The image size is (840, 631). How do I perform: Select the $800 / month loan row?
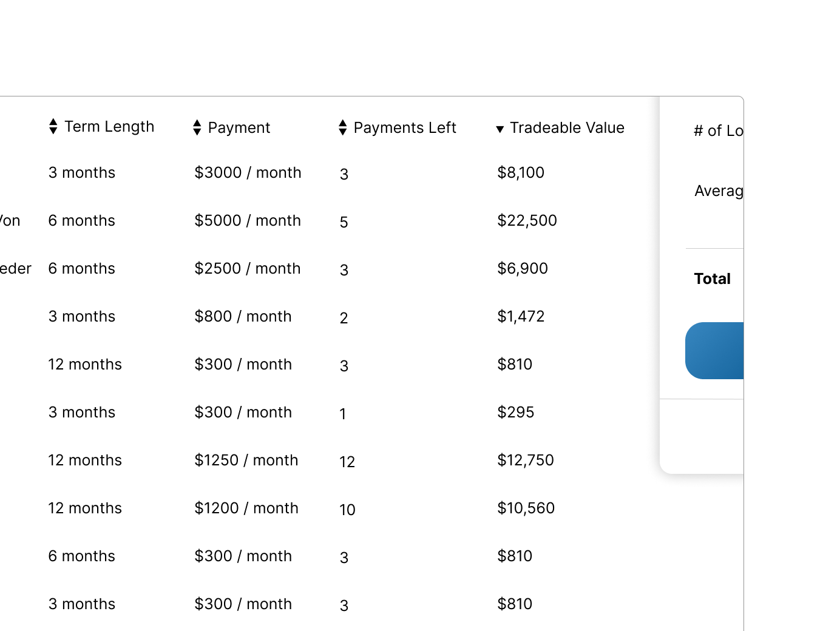pos(243,317)
